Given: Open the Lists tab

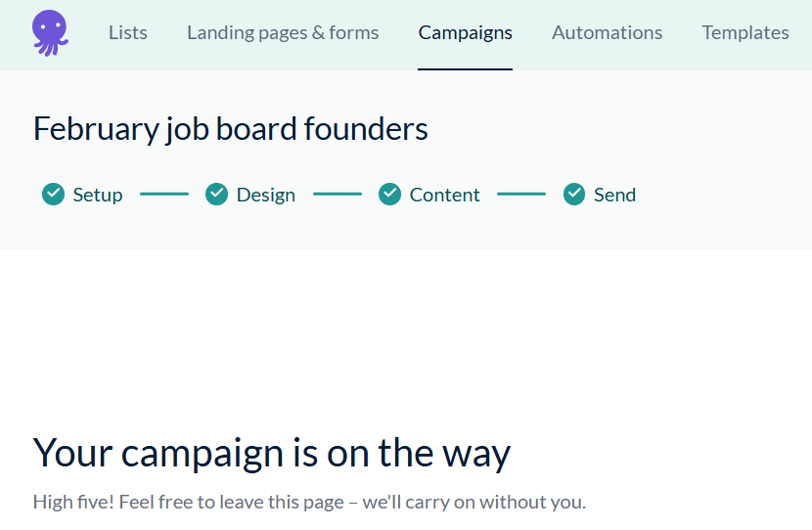Looking at the screenshot, I should [128, 33].
